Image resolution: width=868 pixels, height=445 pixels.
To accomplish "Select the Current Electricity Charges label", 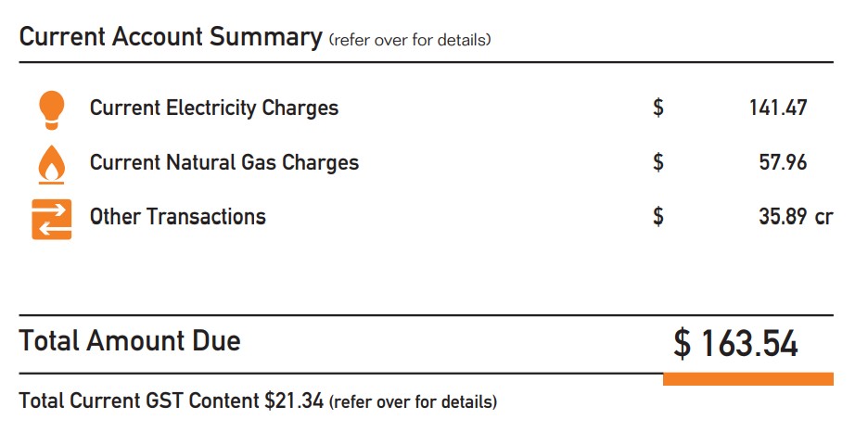I will pyautogui.click(x=214, y=108).
